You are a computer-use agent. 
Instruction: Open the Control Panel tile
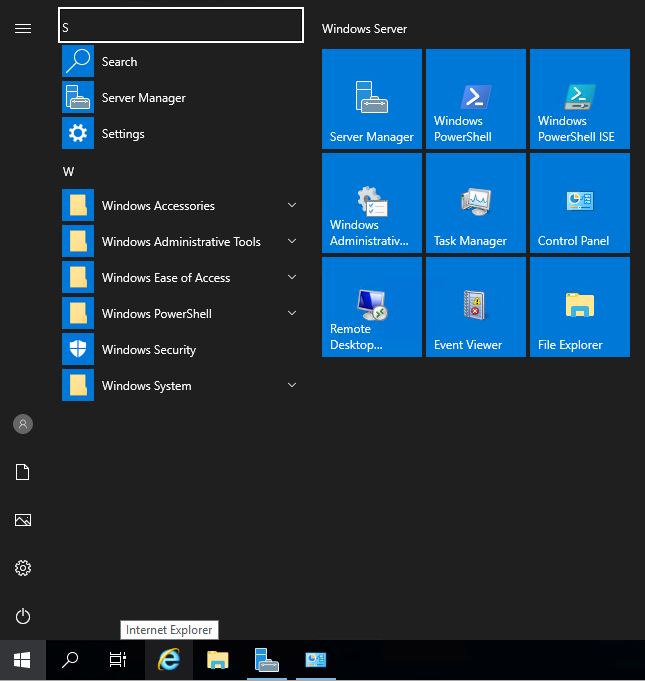coord(580,203)
